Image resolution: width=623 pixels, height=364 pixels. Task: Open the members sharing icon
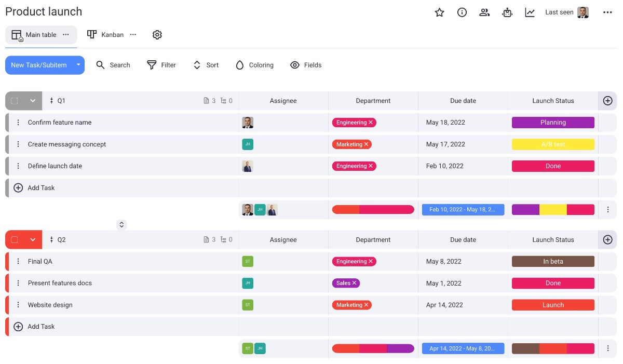[x=484, y=12]
